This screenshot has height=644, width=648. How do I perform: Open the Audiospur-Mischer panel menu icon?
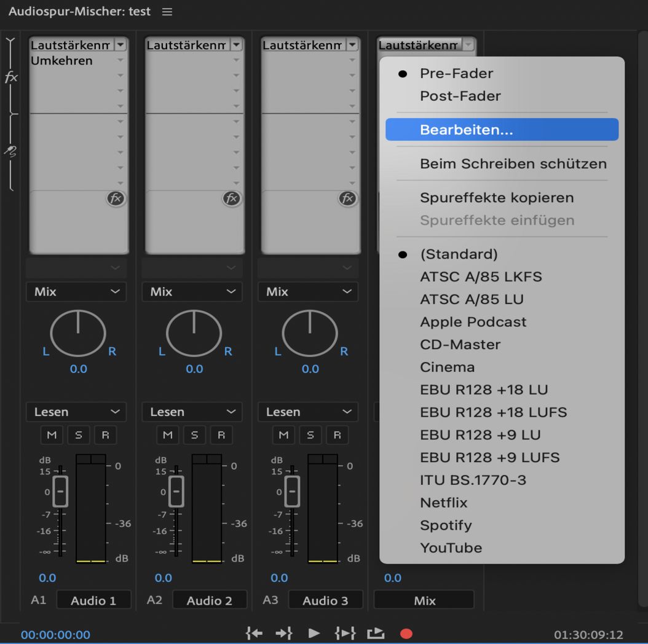[167, 12]
